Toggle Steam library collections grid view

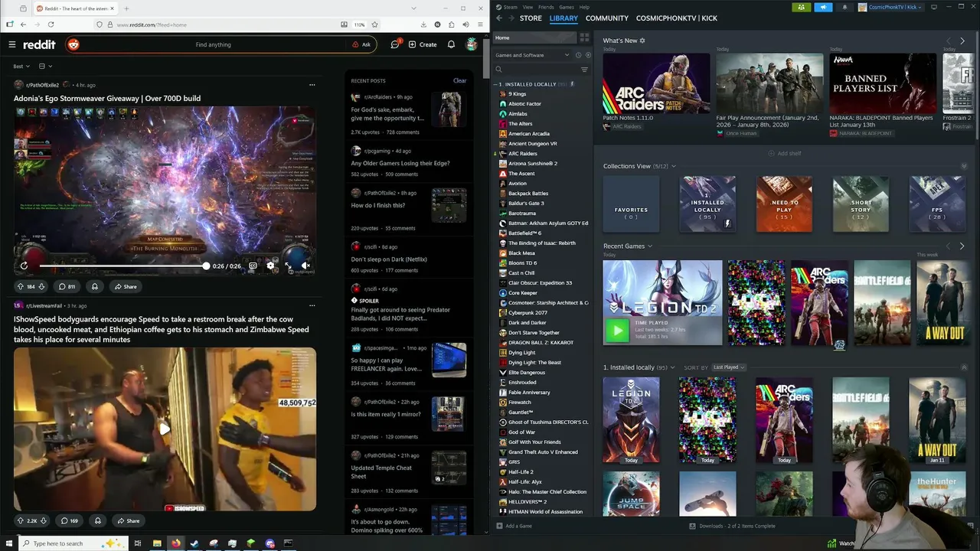[x=584, y=37]
